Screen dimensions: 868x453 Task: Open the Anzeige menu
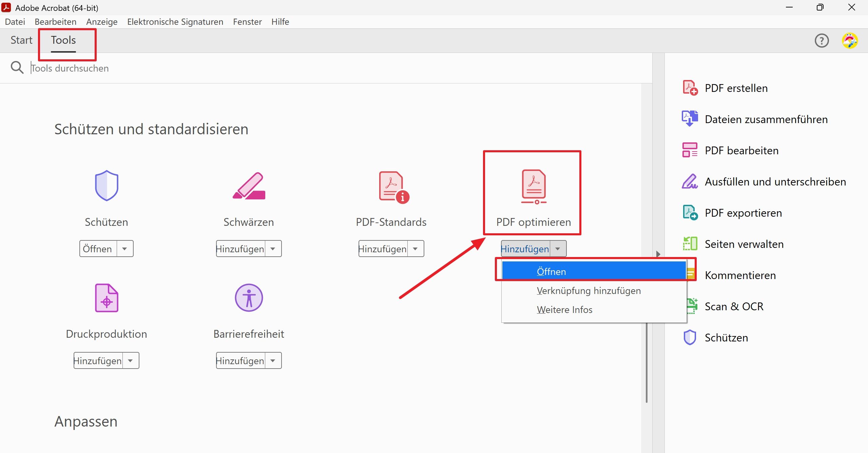pos(102,22)
